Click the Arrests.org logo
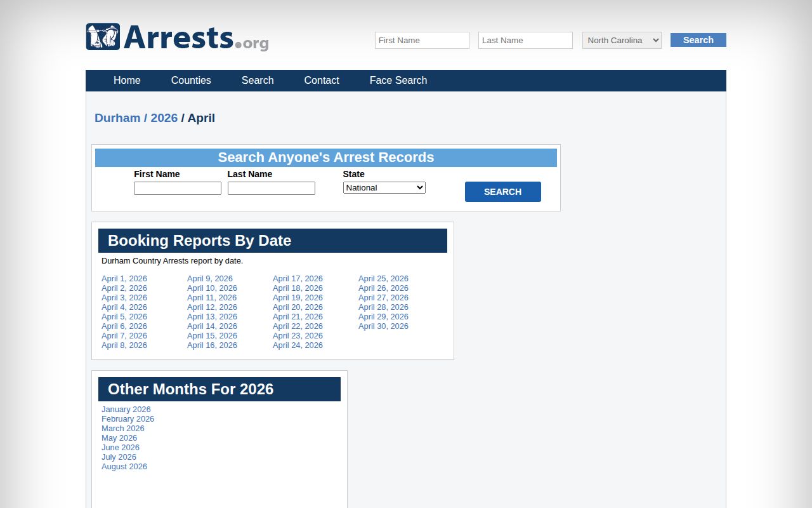The height and width of the screenshot is (508, 812). [x=178, y=37]
